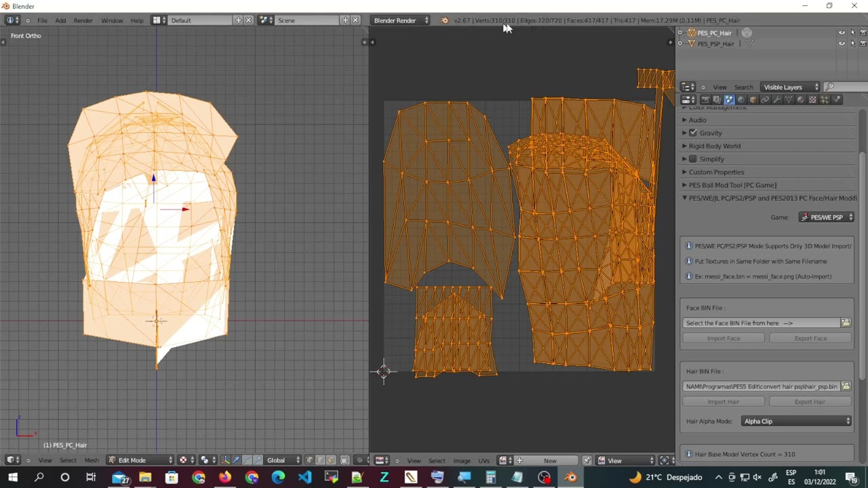
Task: Click the Blender logo in info header
Action: tap(444, 20)
